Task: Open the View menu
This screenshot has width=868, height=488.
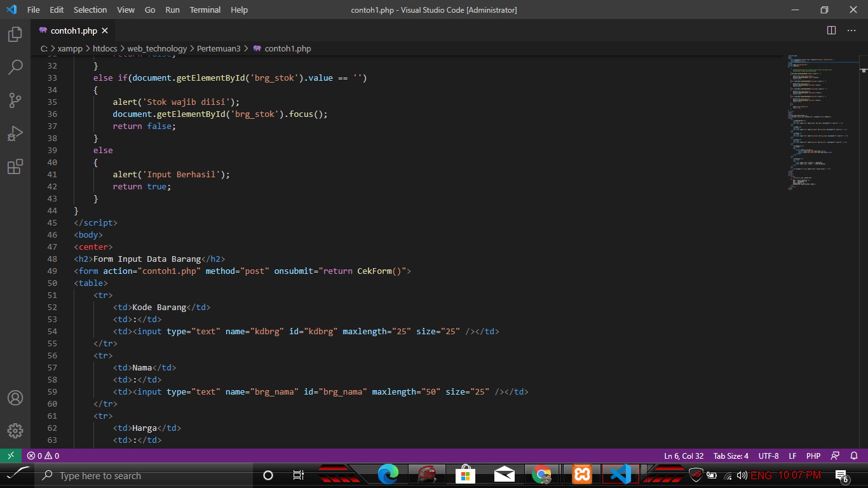Action: click(x=126, y=10)
